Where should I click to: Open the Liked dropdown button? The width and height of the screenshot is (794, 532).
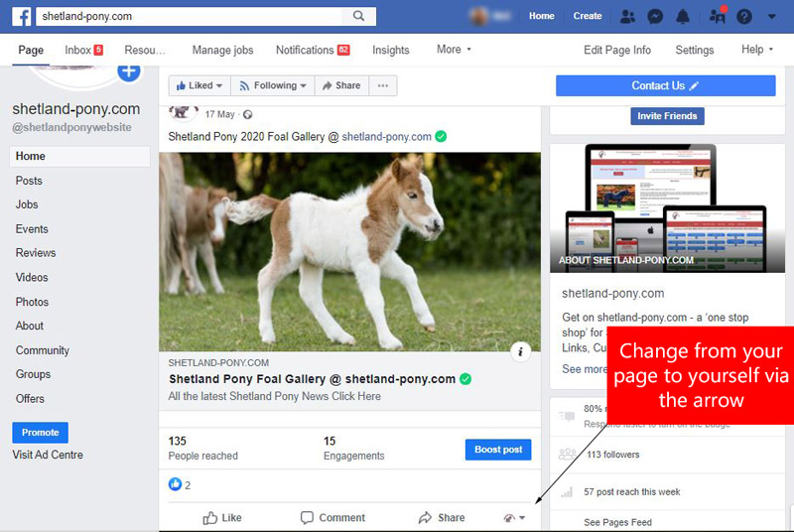199,85
